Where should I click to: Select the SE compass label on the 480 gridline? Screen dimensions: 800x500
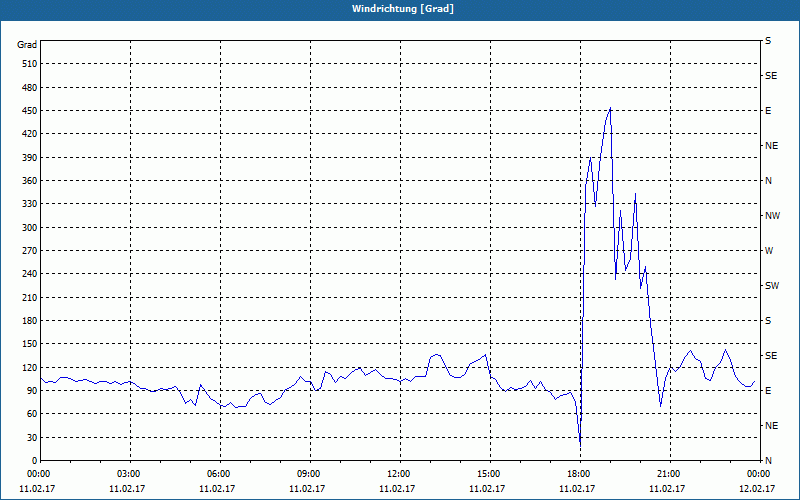pyautogui.click(x=771, y=76)
